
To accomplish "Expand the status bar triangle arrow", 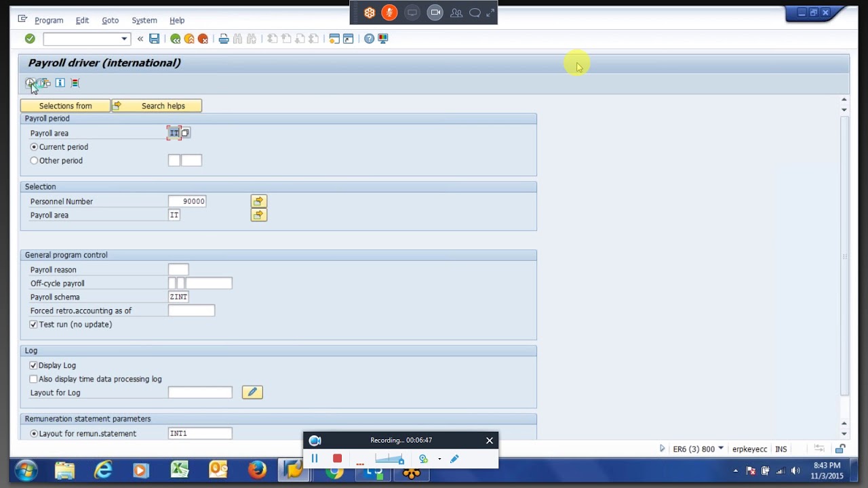I will (x=663, y=449).
